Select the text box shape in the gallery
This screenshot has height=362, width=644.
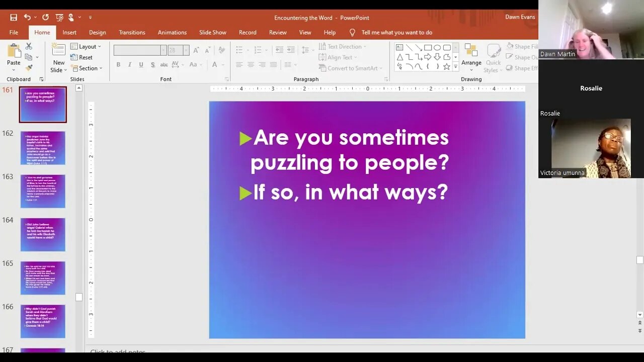pos(399,47)
